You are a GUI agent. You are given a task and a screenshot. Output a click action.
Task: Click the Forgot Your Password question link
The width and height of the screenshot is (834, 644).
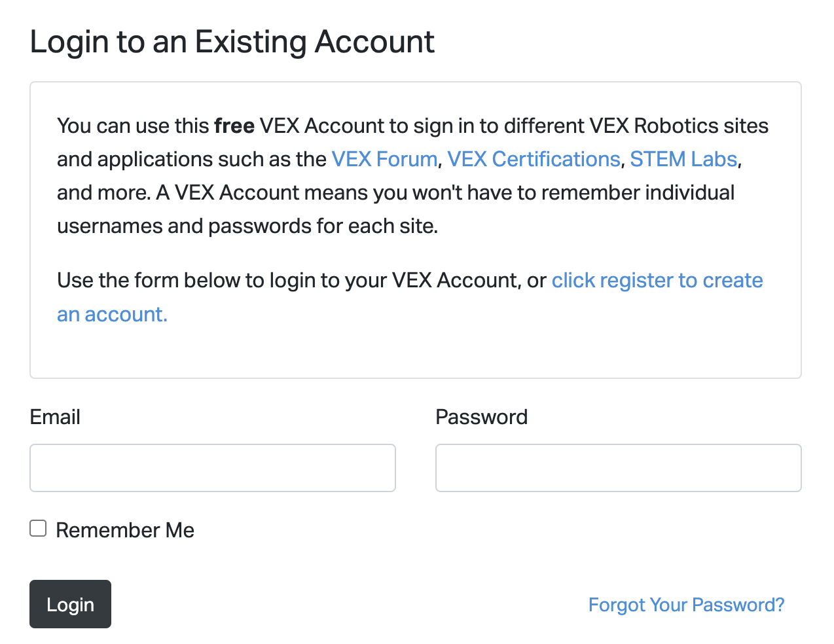[685, 605]
